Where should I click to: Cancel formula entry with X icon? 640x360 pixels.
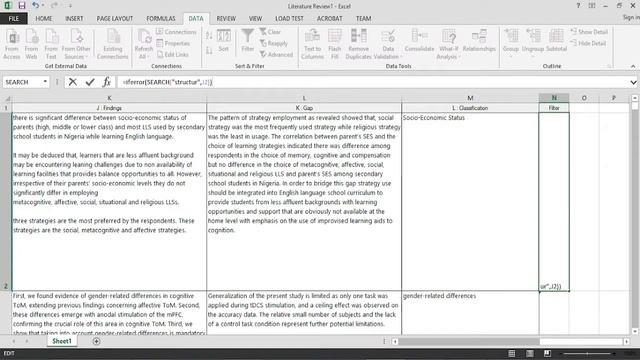73,82
